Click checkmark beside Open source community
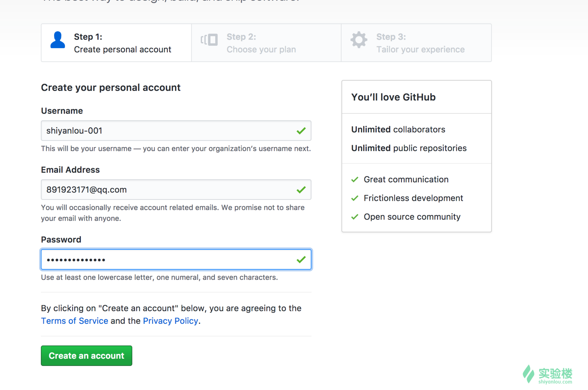Screen dimensions: 588x390 [355, 217]
